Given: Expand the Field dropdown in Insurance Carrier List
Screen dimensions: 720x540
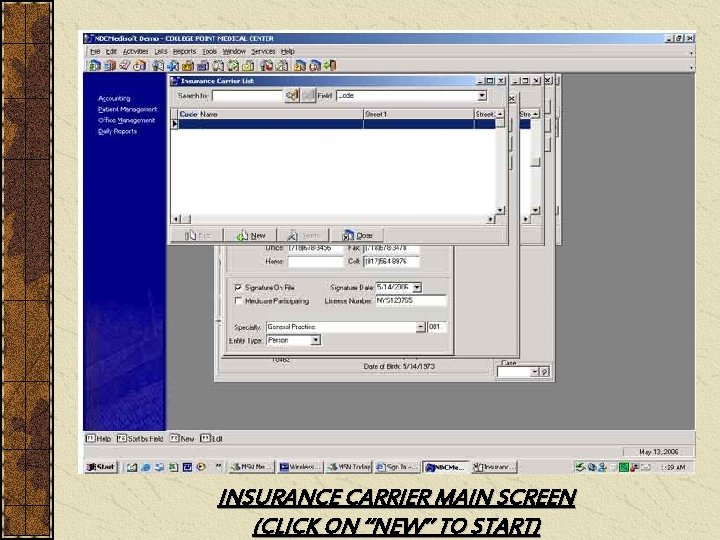Looking at the screenshot, I should (x=482, y=96).
